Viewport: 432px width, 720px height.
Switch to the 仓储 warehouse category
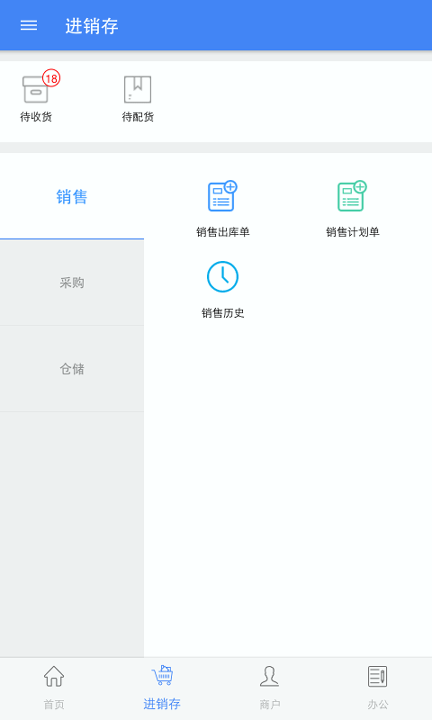[72, 369]
